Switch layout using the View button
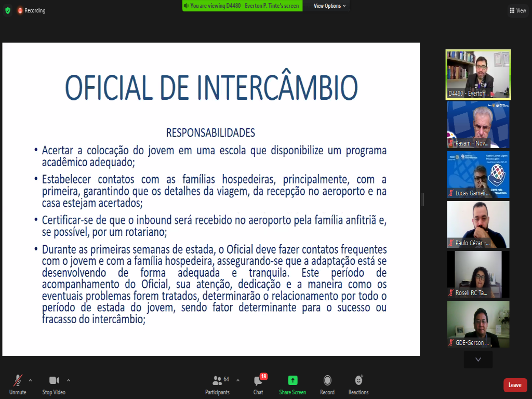532x399 pixels. click(518, 10)
